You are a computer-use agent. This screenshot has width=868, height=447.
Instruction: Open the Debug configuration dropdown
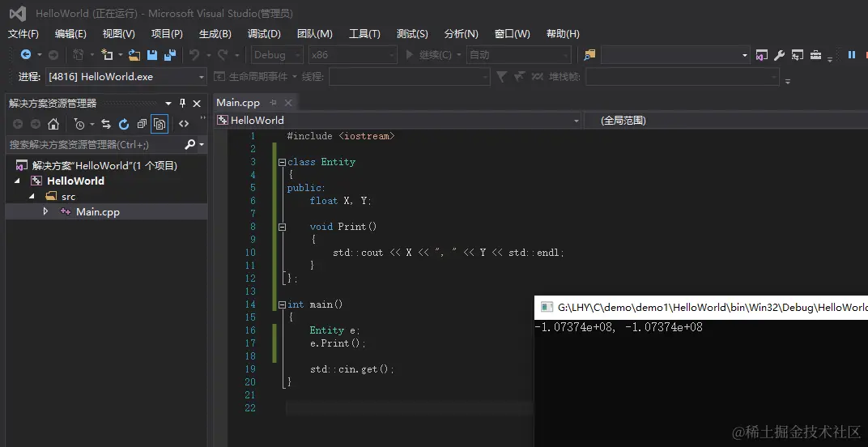pos(278,54)
